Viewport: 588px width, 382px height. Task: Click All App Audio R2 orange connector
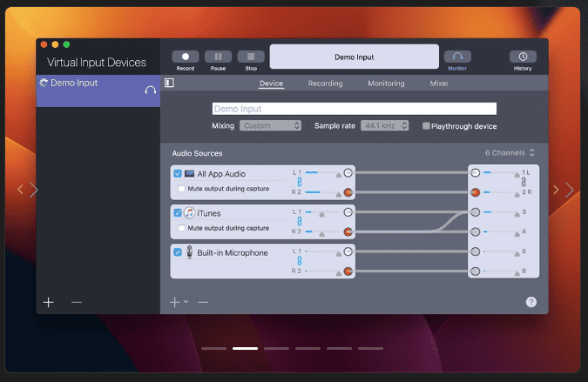coord(348,192)
